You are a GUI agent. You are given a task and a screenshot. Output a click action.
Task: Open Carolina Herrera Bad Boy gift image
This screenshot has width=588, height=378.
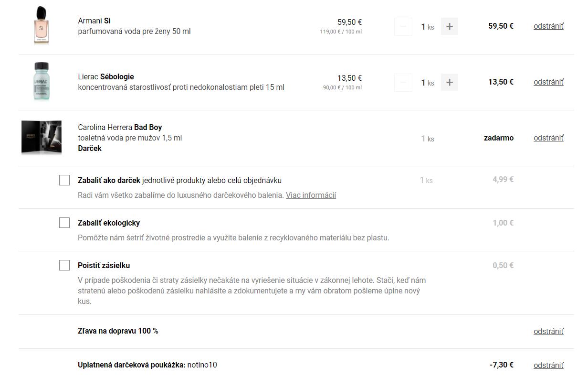click(42, 138)
